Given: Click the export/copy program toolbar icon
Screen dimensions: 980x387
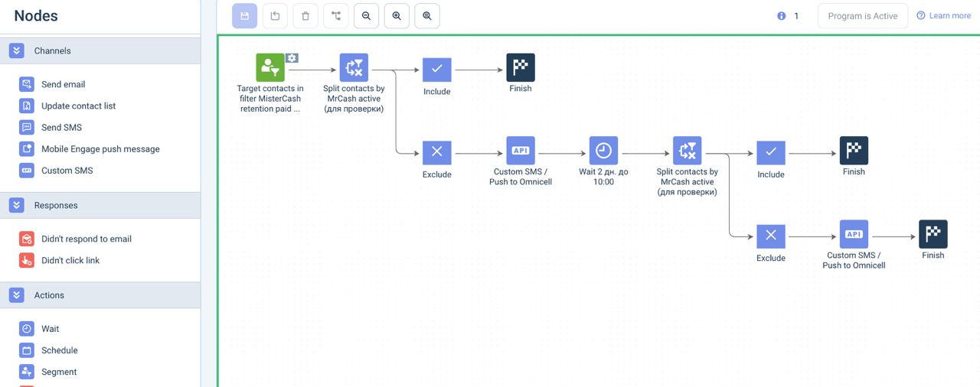Looking at the screenshot, I should pyautogui.click(x=276, y=16).
